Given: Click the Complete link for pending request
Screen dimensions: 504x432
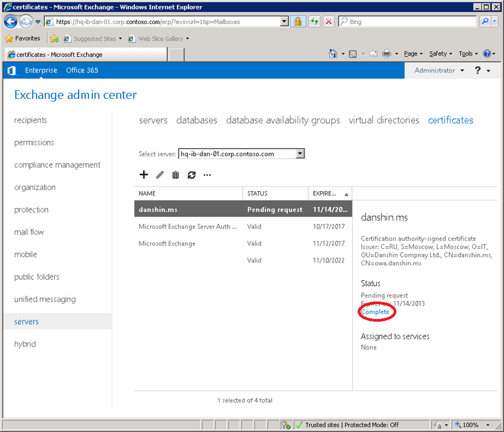Looking at the screenshot, I should tap(375, 312).
